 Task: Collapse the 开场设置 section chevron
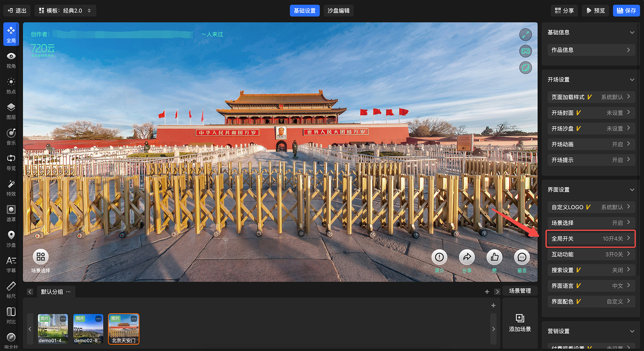pos(632,79)
